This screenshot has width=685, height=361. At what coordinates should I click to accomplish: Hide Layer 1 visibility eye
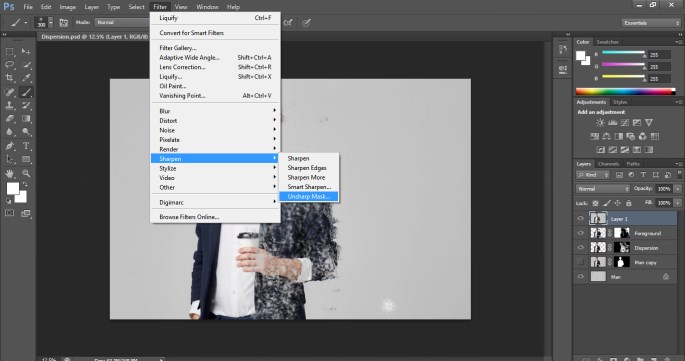click(x=581, y=219)
